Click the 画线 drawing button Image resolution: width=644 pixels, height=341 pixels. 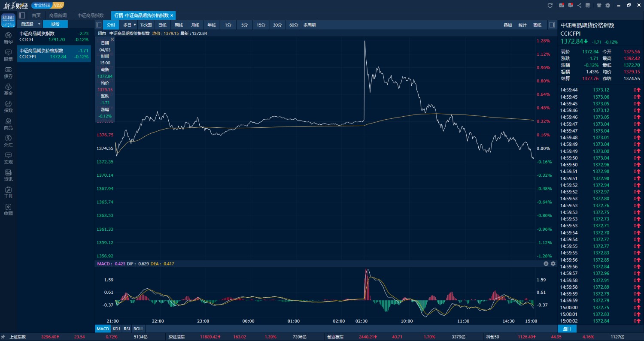[537, 25]
